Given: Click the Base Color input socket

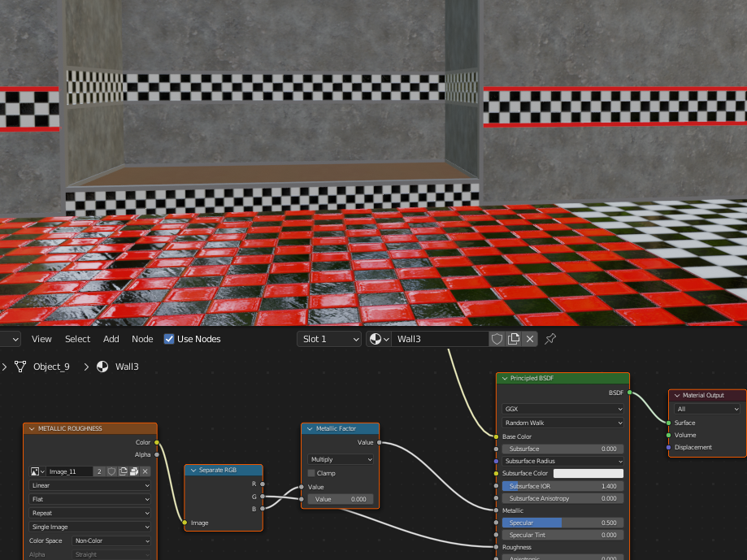Looking at the screenshot, I should tap(497, 436).
